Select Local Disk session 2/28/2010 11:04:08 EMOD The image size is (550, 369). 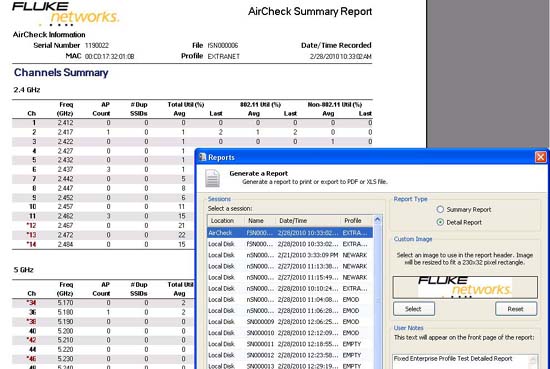coord(290,300)
